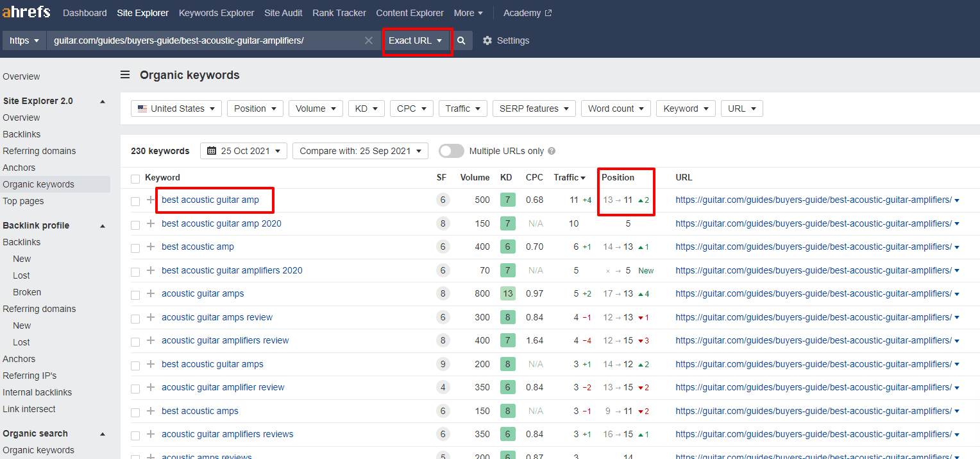
Task: Open the CPC filter dropdown
Action: (x=411, y=108)
